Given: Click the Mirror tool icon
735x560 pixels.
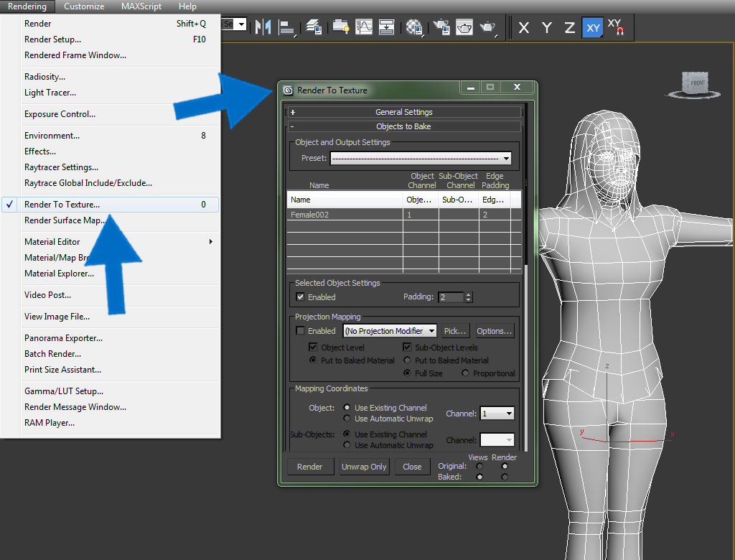Looking at the screenshot, I should coord(263,27).
